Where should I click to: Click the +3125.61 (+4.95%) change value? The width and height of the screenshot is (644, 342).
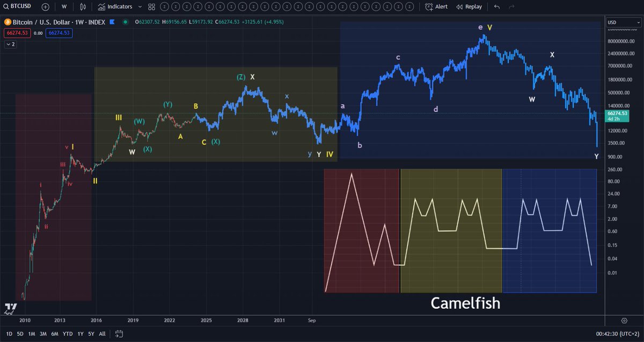pyautogui.click(x=262, y=22)
